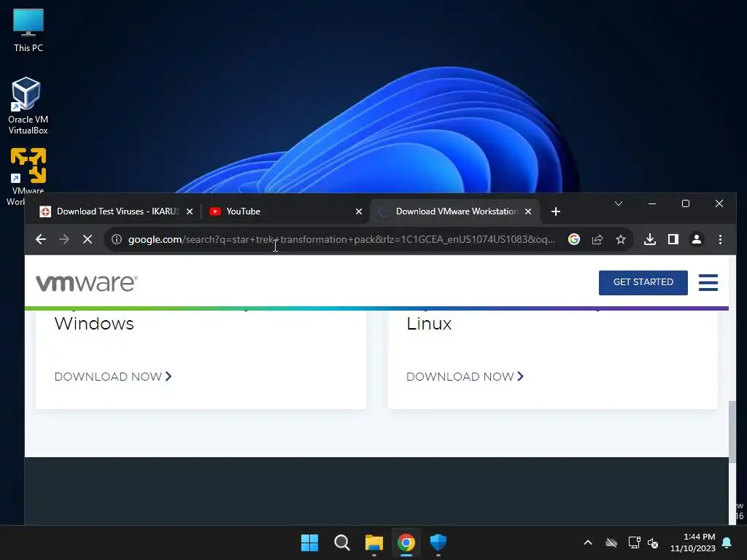Open a new browser tab
This screenshot has height=560, width=747.
tap(555, 211)
